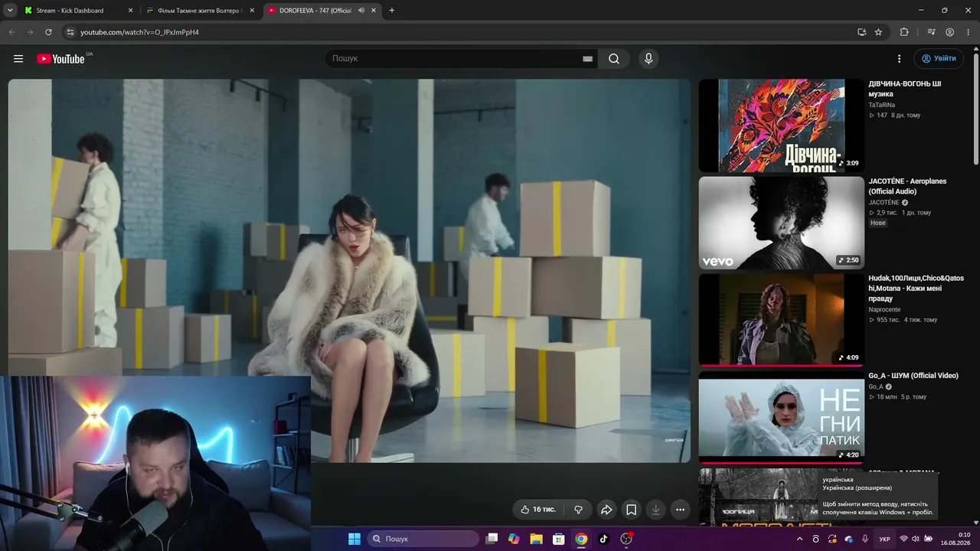This screenshot has width=980, height=551.
Task: Open the Windows Start menu
Action: click(354, 539)
